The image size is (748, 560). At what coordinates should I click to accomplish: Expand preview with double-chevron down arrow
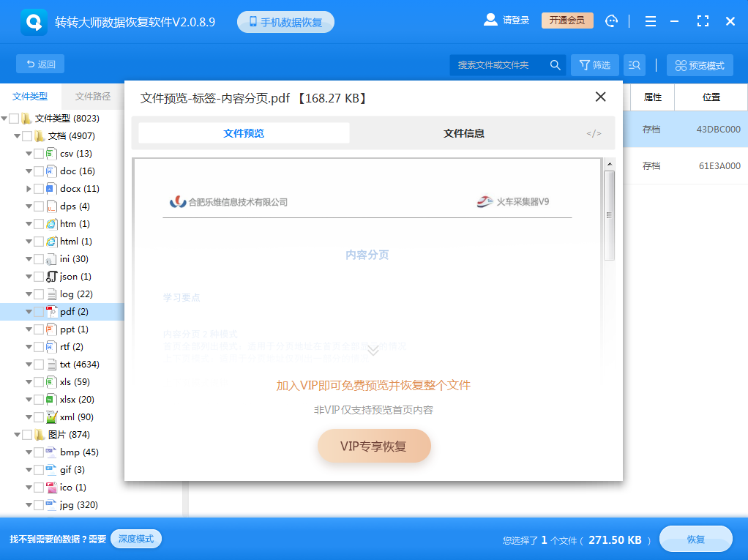[x=373, y=350]
